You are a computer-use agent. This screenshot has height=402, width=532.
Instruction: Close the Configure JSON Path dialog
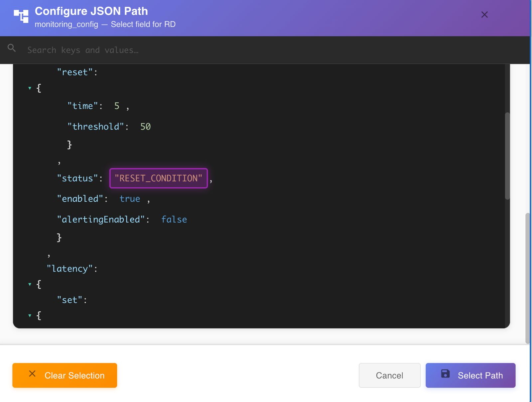point(484,15)
